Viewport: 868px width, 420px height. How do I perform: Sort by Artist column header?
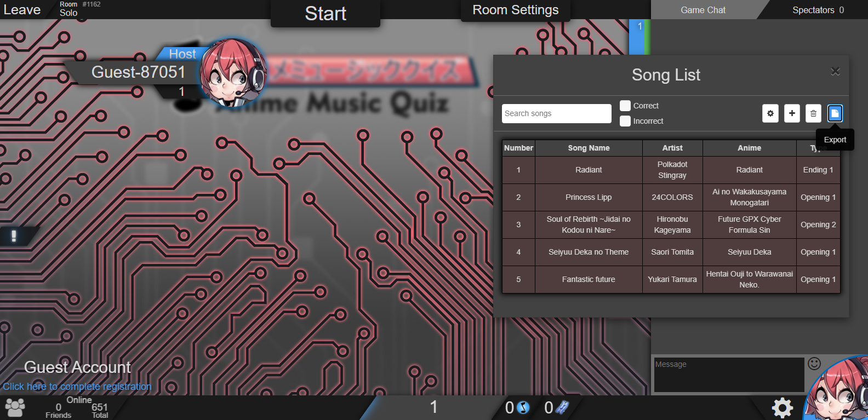672,148
